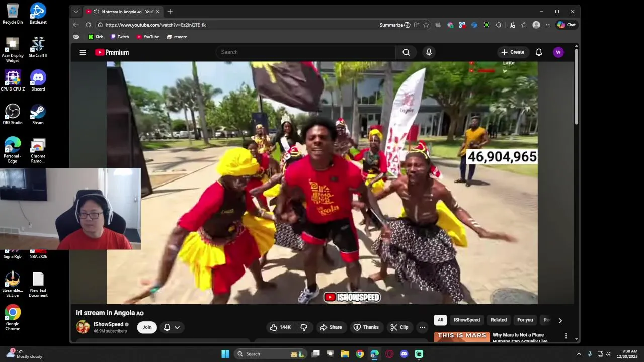
Task: Open This Is Mars video thumbnail
Action: click(462, 337)
